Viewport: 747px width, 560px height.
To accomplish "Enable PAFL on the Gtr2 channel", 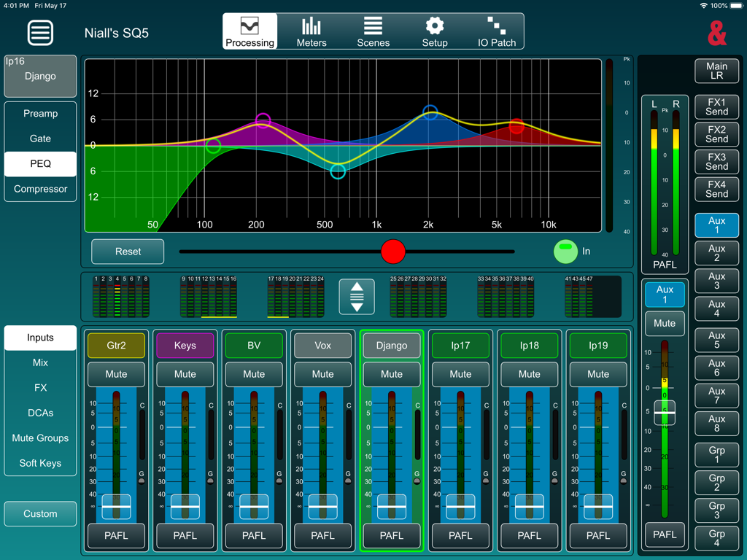I will tap(115, 536).
